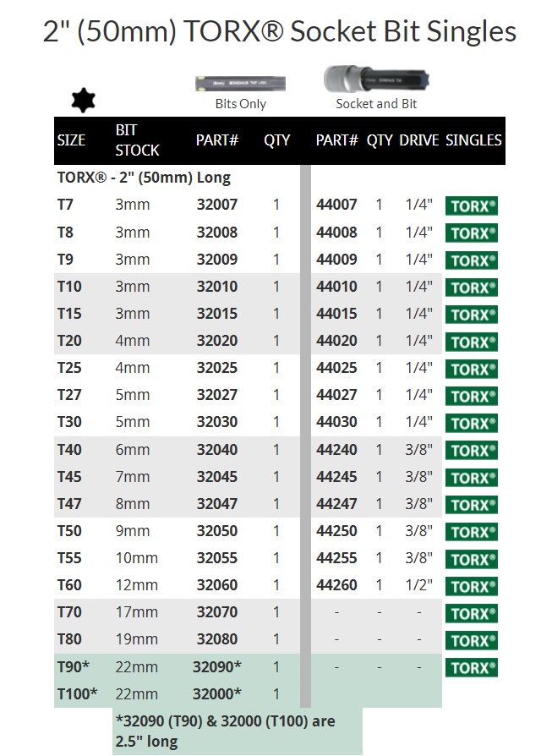Open the TORX badge for size T40
The height and width of the screenshot is (756, 552).
pyautogui.click(x=472, y=451)
